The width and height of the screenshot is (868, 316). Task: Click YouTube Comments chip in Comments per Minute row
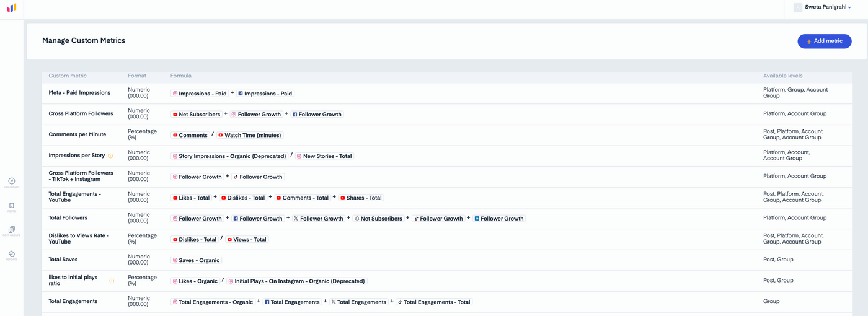(x=190, y=135)
